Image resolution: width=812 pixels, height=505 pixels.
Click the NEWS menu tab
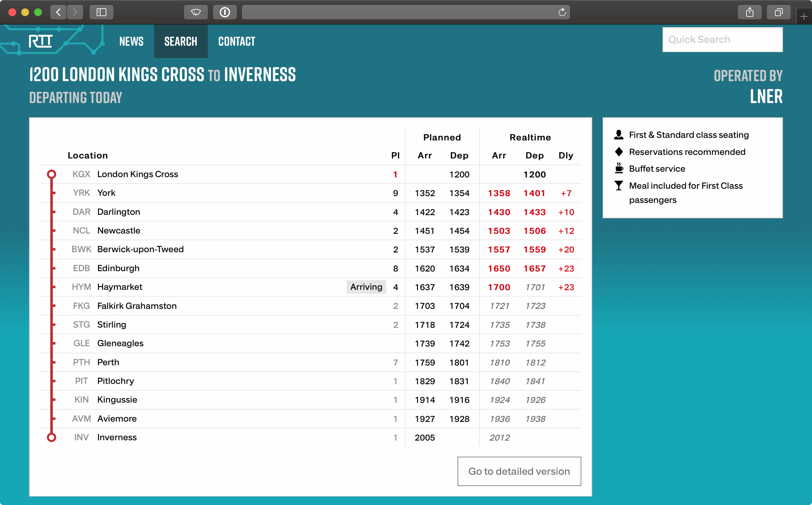[131, 41]
